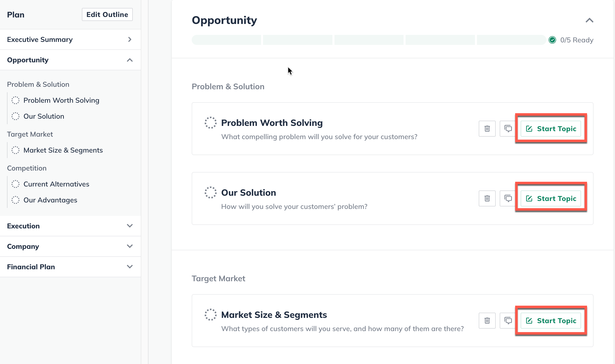615x364 pixels.
Task: Click the Edit Outline button
Action: click(107, 14)
